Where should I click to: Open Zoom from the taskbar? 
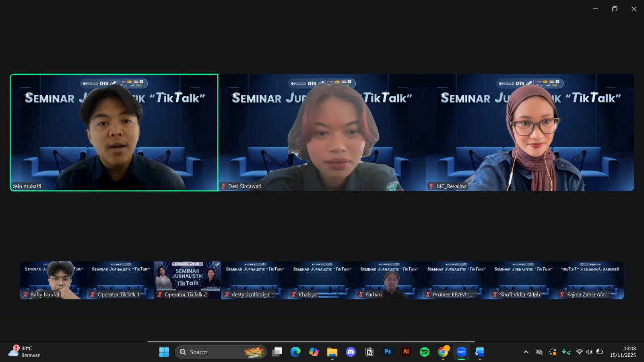(x=461, y=352)
